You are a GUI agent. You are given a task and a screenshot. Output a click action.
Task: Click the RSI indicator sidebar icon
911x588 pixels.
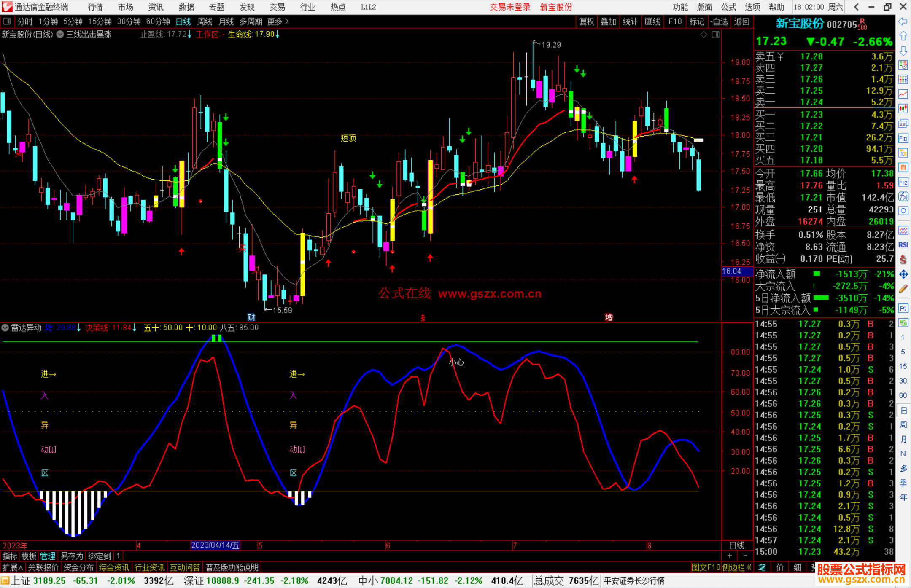click(903, 245)
